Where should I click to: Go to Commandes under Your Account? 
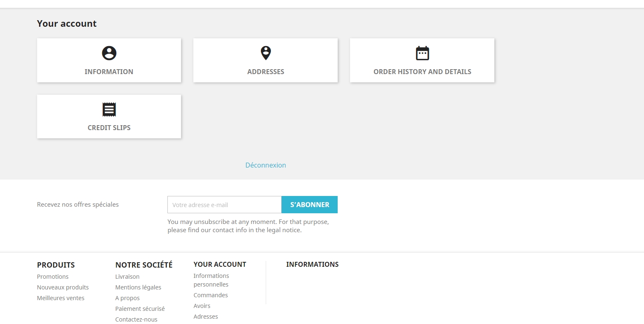click(x=211, y=295)
